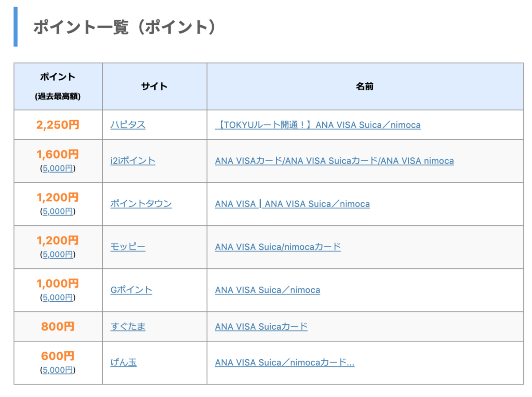Open the ANA VISA Suica／nimocaカード... link in げん玉 row
The height and width of the screenshot is (397, 532).
pyautogui.click(x=285, y=362)
